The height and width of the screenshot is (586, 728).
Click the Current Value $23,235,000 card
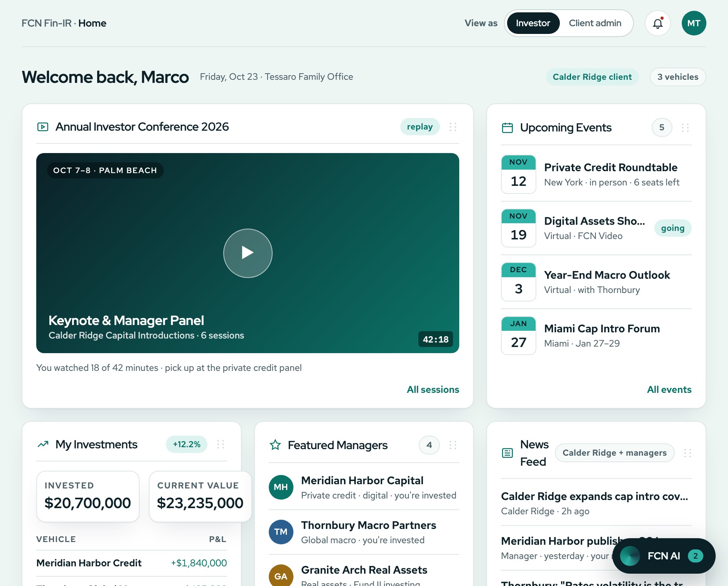(x=201, y=497)
